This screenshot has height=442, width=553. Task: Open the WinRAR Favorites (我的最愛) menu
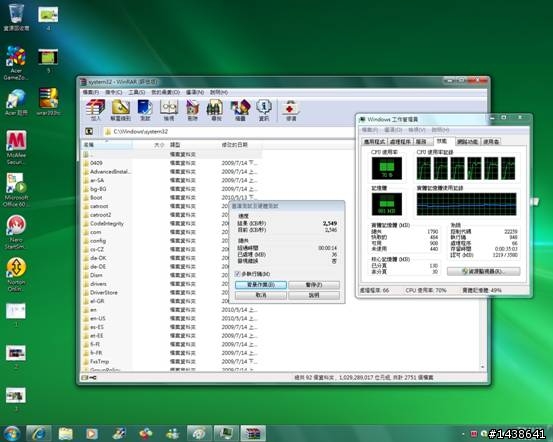coord(165,92)
